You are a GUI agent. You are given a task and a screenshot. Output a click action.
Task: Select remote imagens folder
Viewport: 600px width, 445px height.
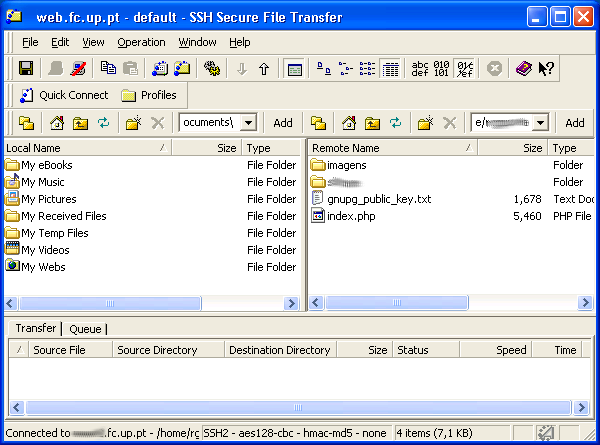tap(338, 165)
